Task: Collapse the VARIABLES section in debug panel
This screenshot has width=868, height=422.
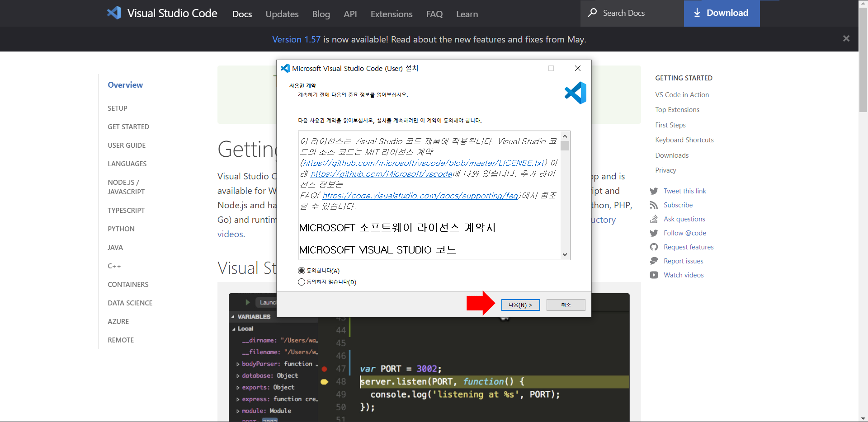Action: tap(233, 317)
